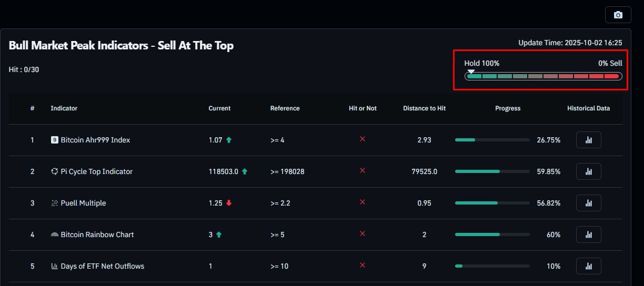Click the Hold/Sell gauge bar
644x286 pixels.
click(x=543, y=76)
